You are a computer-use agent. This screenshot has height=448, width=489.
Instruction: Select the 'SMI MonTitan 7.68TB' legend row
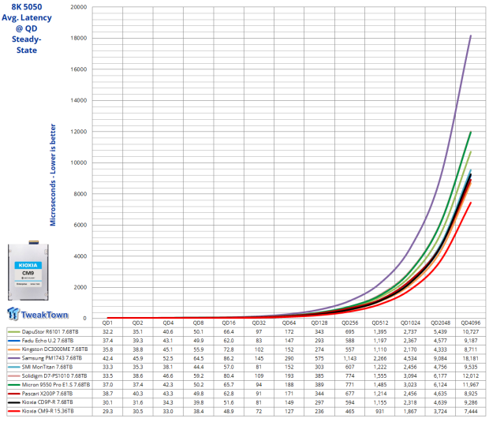point(50,368)
